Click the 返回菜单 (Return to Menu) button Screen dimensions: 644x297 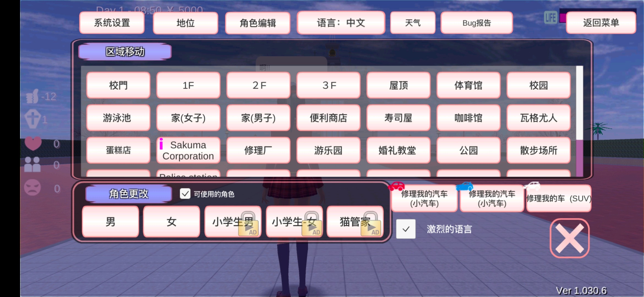[x=600, y=23]
